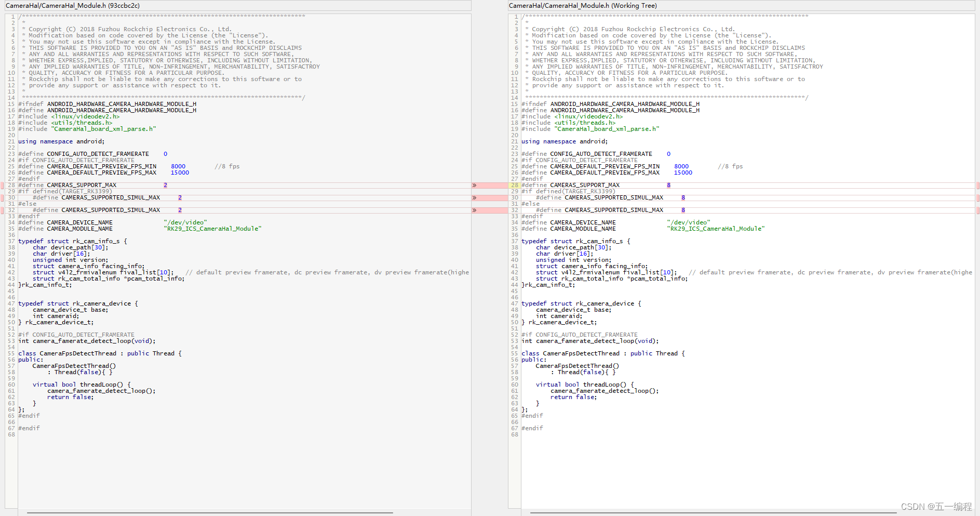
Task: Click the merge arrow for line 30 diff
Action: pos(474,198)
